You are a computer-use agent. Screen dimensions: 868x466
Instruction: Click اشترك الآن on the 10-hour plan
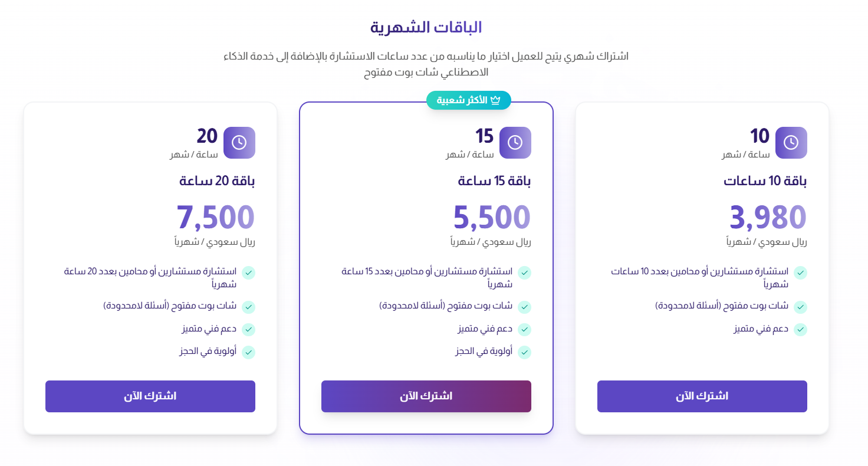point(702,396)
